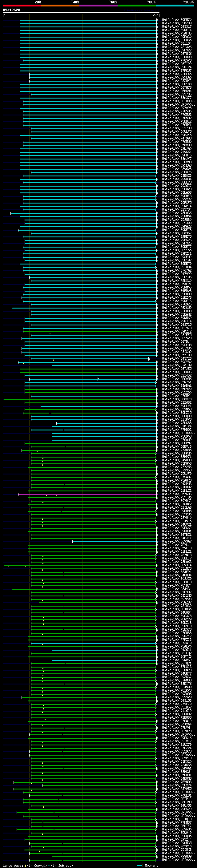Click the purple alignment bar for UniRef100_C5YGD6
197x868 pixels.
pyautogui.click(x=88, y=494)
